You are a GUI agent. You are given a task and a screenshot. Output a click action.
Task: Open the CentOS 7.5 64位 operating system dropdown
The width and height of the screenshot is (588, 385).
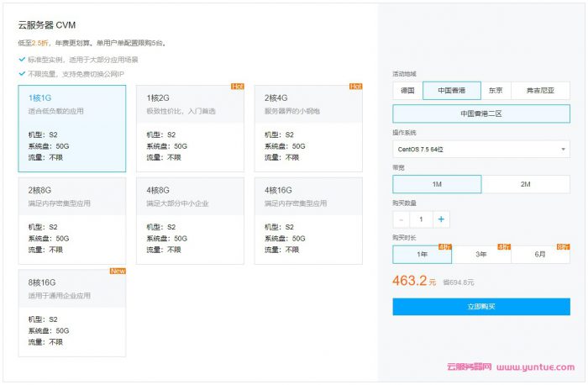(481, 149)
